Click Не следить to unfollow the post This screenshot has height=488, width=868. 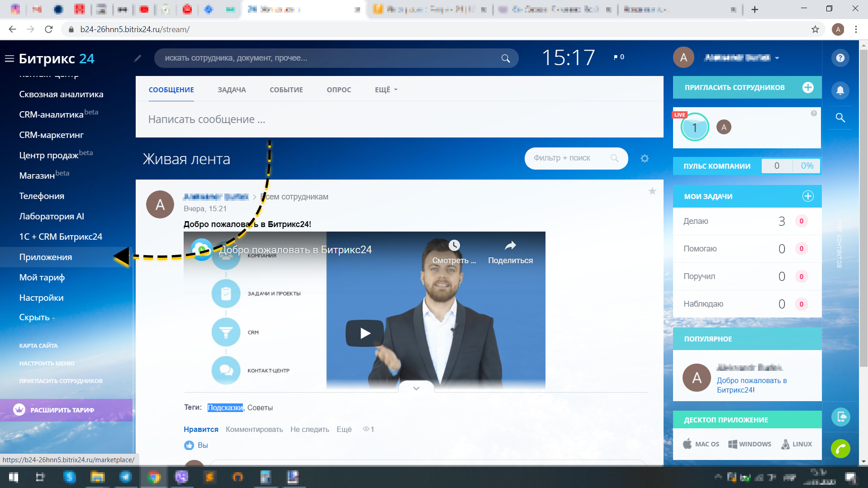(309, 429)
